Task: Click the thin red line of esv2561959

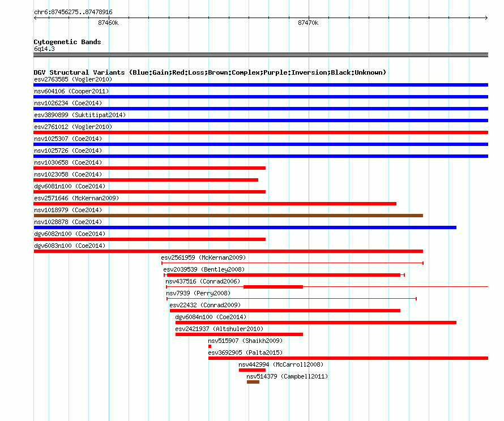Action: [293, 263]
